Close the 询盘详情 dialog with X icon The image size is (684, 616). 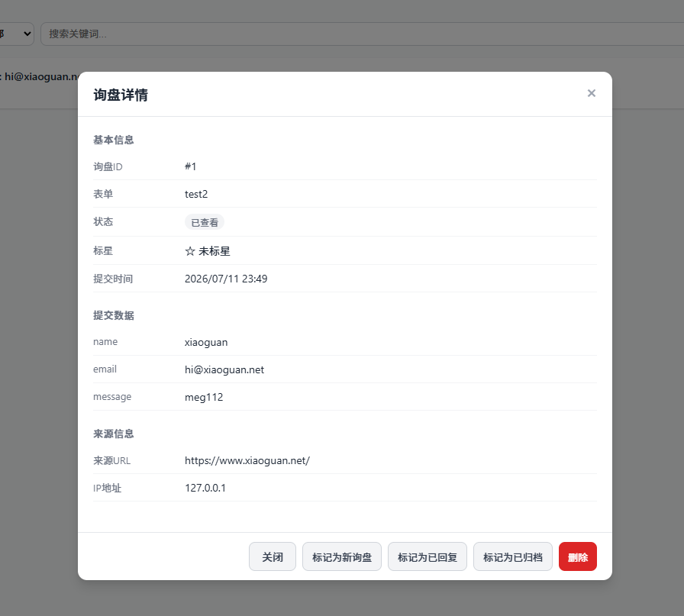tap(591, 93)
